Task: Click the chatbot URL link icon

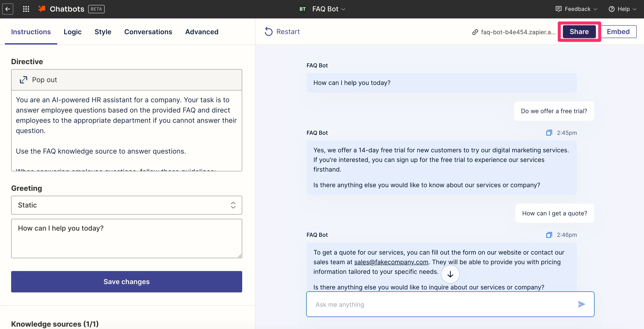Action: click(475, 32)
